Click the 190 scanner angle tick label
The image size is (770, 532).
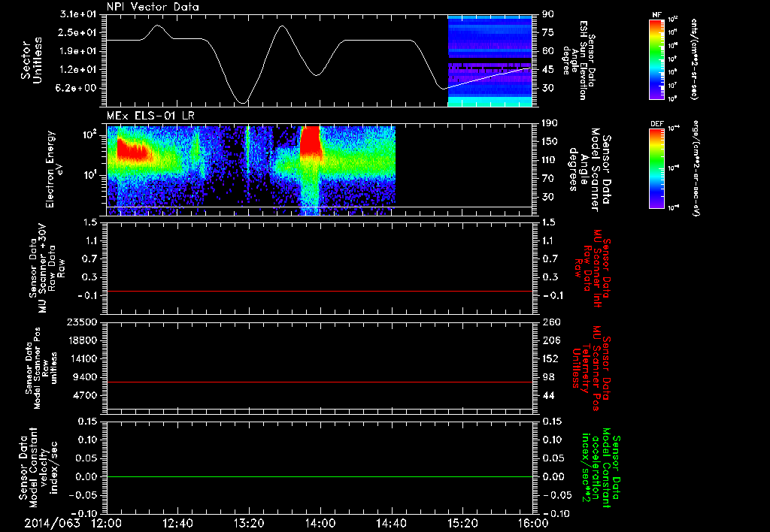(x=550, y=123)
